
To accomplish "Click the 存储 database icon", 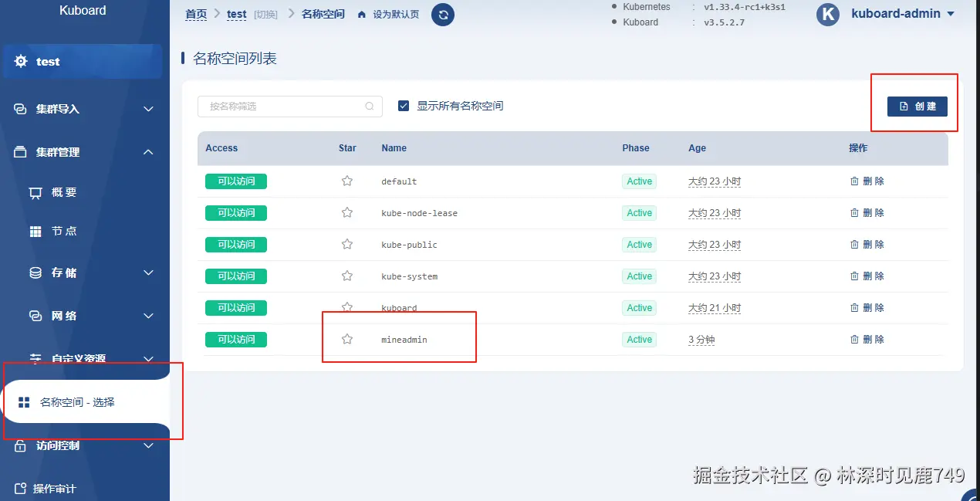I will coord(35,273).
